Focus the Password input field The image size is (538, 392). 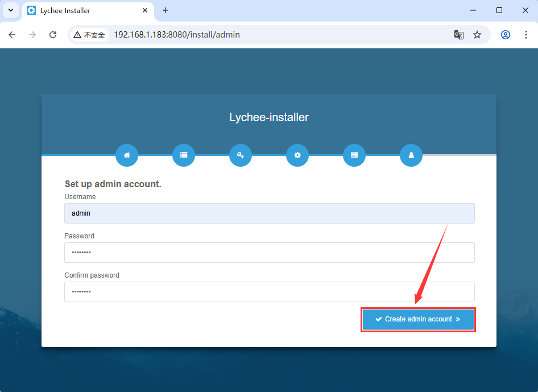point(270,253)
